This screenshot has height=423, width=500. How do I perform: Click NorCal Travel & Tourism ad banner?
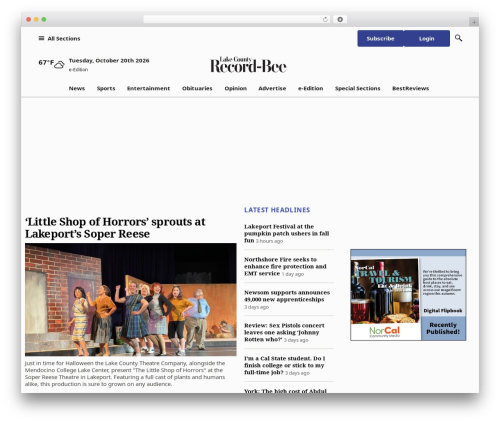pos(408,295)
